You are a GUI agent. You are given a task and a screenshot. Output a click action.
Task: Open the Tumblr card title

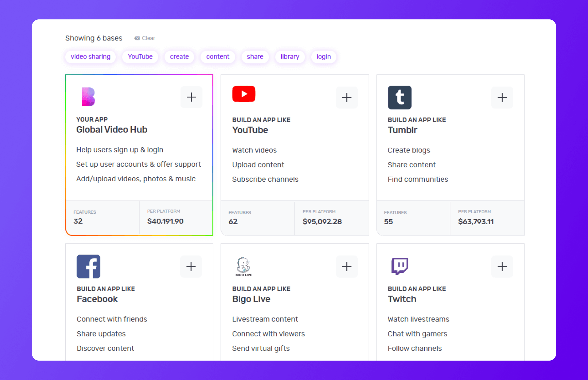(402, 130)
